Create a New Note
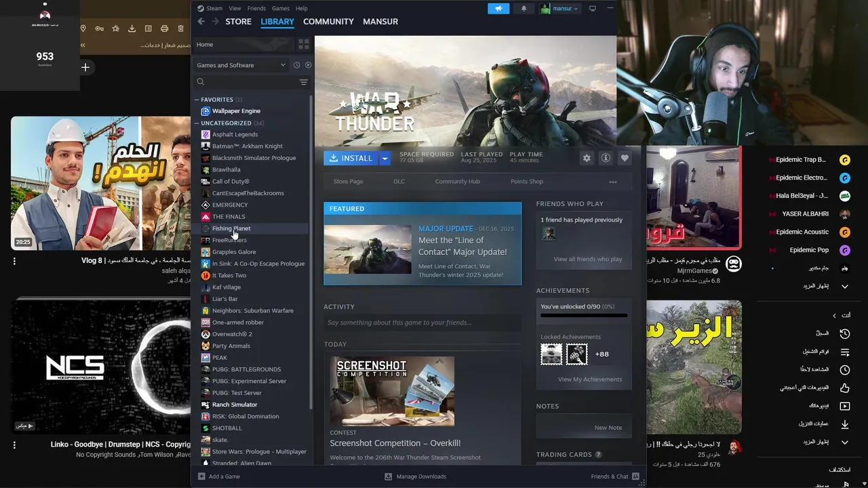 608,428
